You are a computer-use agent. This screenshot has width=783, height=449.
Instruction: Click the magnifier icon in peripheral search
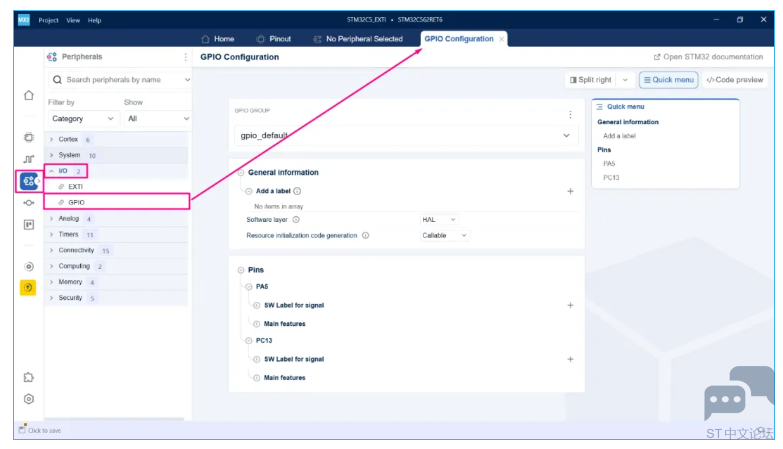(57, 80)
